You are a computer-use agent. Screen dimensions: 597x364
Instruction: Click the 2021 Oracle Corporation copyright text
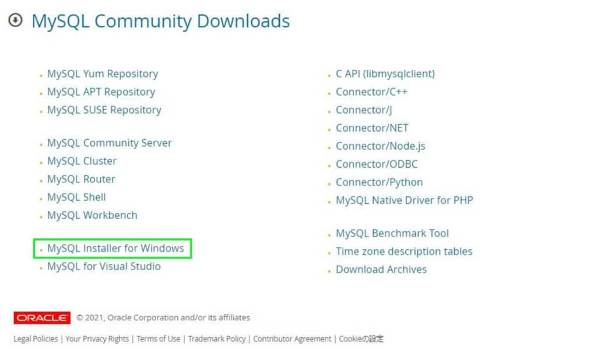[x=163, y=317]
